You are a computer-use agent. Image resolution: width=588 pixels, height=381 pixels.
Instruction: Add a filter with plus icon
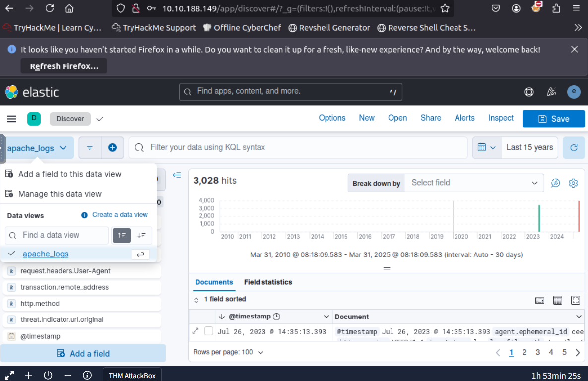(x=113, y=148)
